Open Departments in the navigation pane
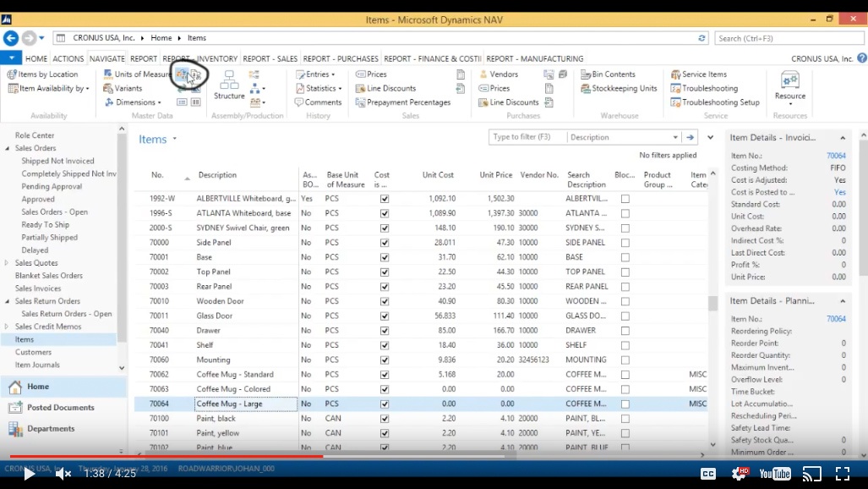Viewport: 868px width, 489px height. (51, 429)
